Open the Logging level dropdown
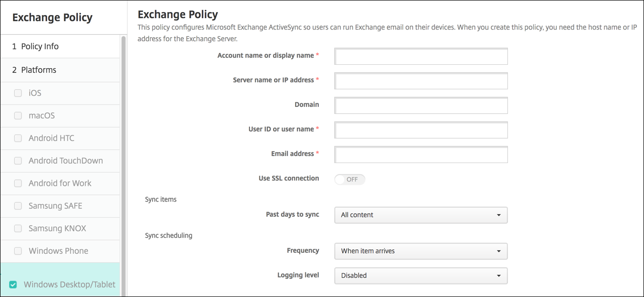This screenshot has width=644, height=297. tap(421, 275)
